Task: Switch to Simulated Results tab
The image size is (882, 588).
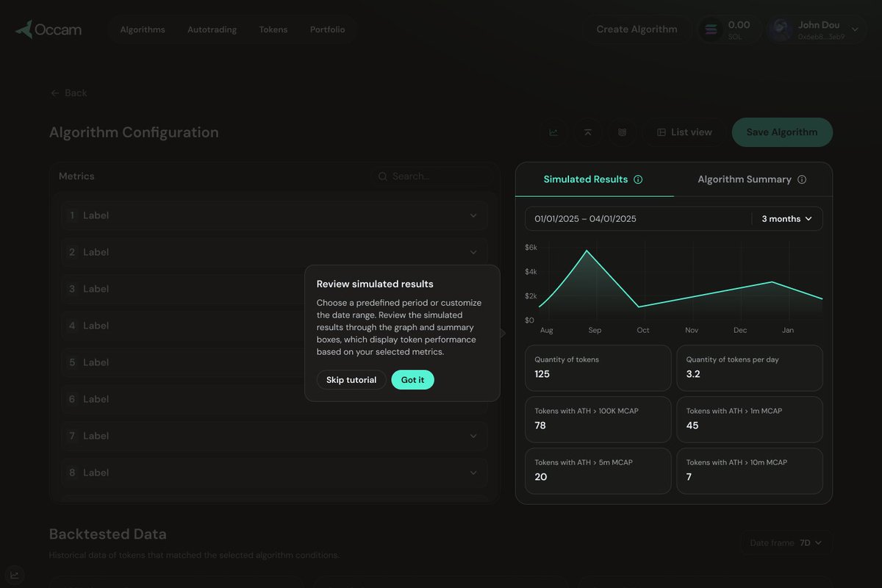Action: point(594,179)
